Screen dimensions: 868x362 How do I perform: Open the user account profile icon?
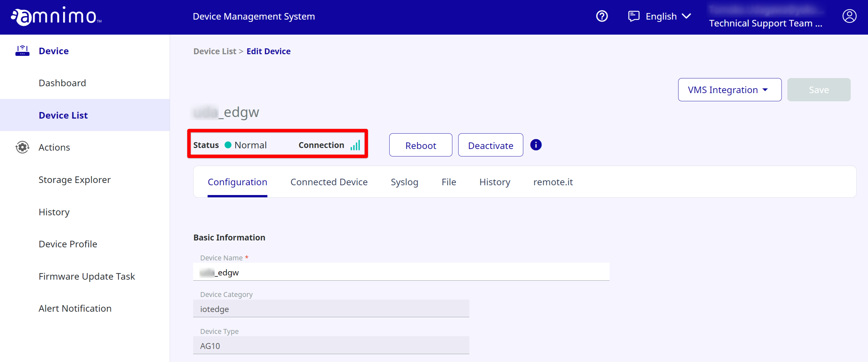click(849, 16)
